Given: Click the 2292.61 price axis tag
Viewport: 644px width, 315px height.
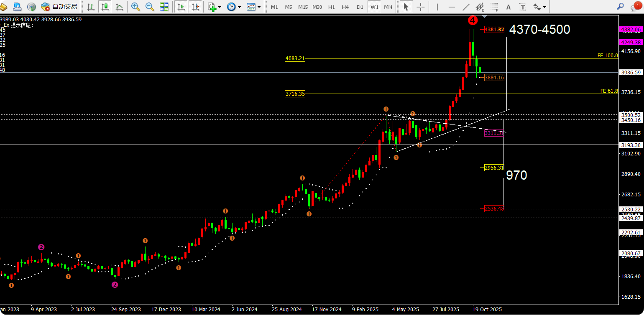Looking at the screenshot, I should [631, 232].
